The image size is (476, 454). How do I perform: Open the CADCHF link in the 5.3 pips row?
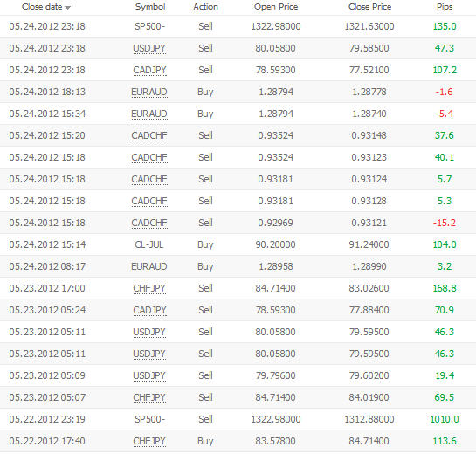click(x=149, y=201)
